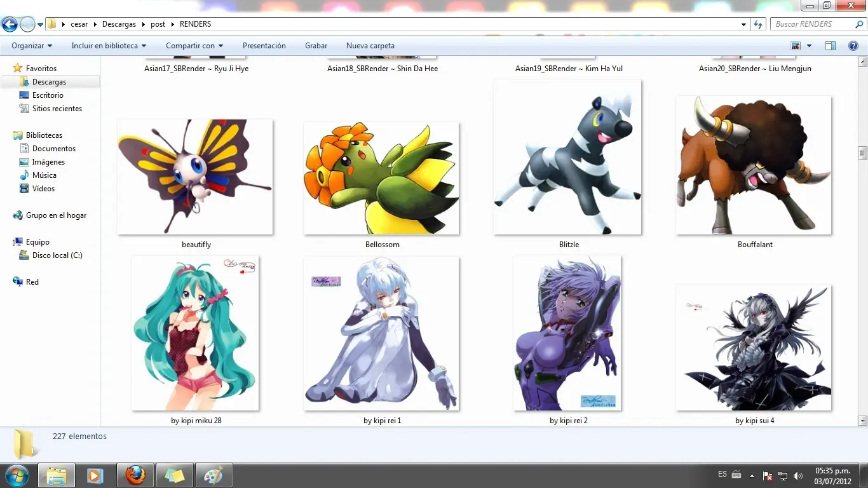Viewport: 868px width, 488px height.
Task: Click the Back navigation arrow button
Action: (10, 25)
